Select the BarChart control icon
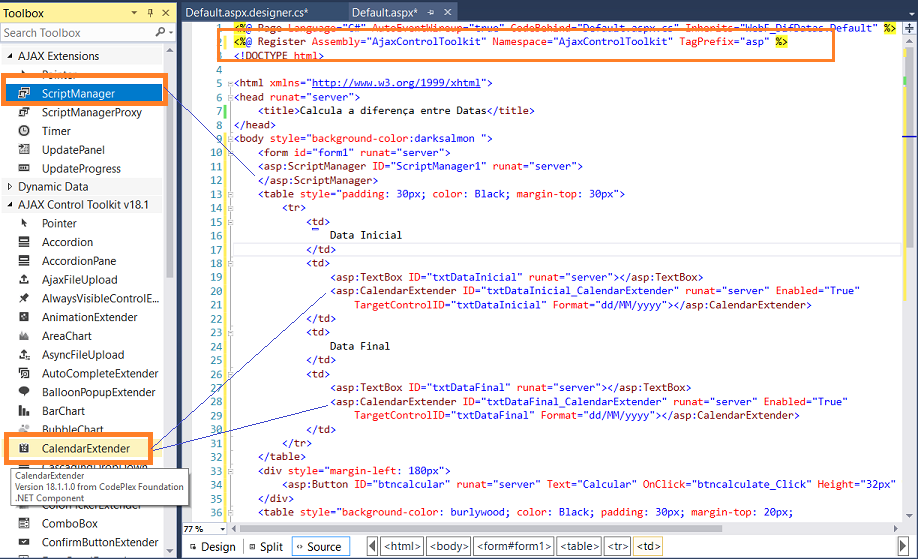This screenshot has height=559, width=918. pos(24,410)
